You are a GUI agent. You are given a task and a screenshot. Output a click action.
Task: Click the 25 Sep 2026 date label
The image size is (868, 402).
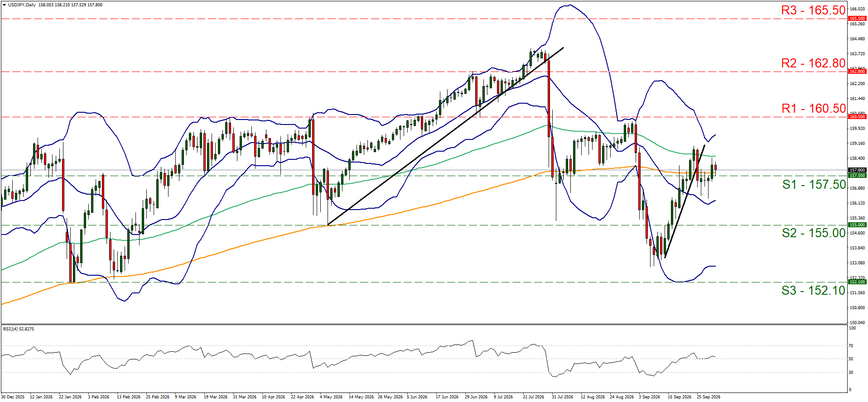coord(709,397)
